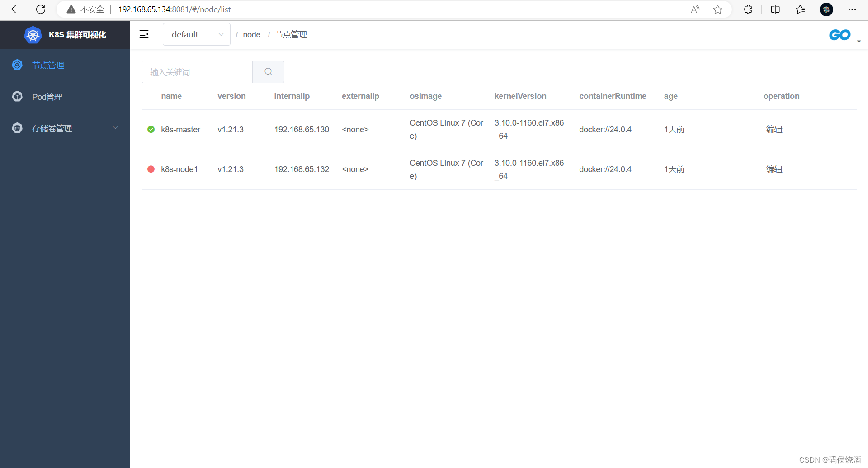
Task: Click the version column header
Action: click(231, 96)
